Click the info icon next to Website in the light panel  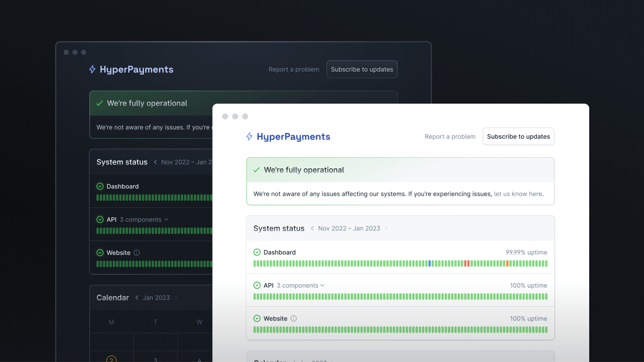pyautogui.click(x=294, y=318)
